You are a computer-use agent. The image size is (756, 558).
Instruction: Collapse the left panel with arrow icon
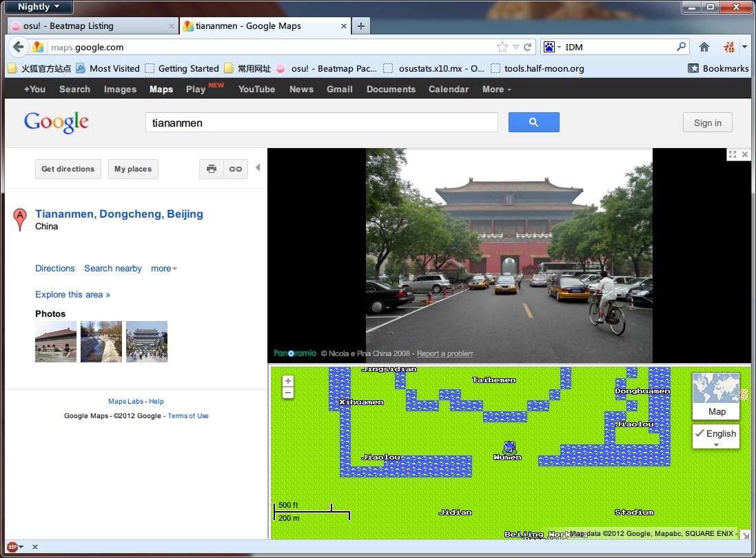coord(258,167)
